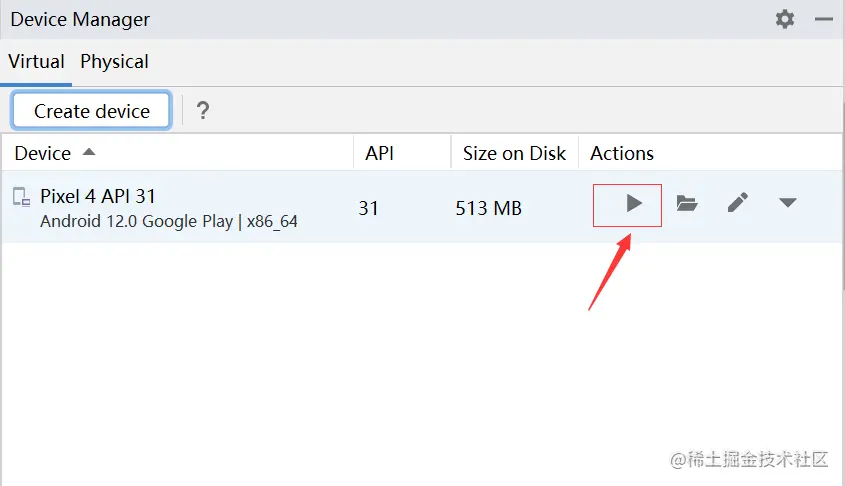Image resolution: width=845 pixels, height=486 pixels.
Task: Click the Size on Disk column header
Action: click(x=514, y=153)
